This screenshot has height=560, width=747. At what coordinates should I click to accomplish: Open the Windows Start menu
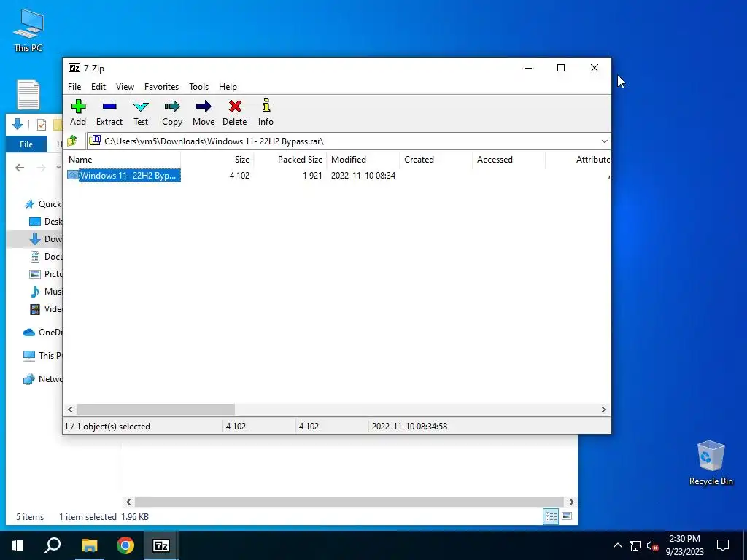pyautogui.click(x=18, y=545)
